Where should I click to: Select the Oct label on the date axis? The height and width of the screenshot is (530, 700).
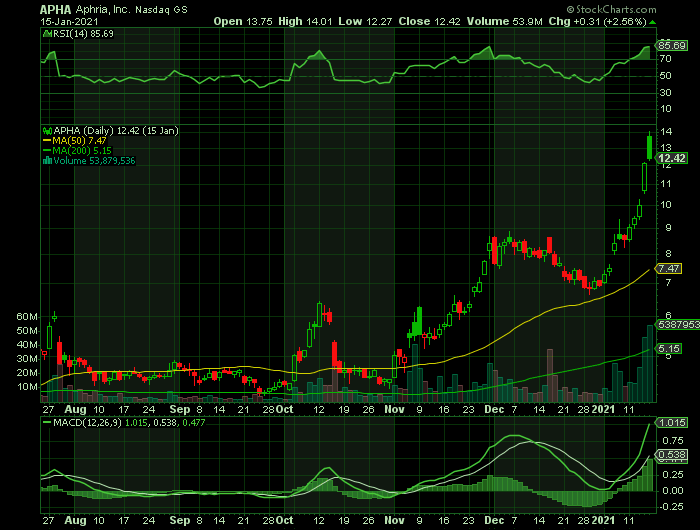(285, 409)
